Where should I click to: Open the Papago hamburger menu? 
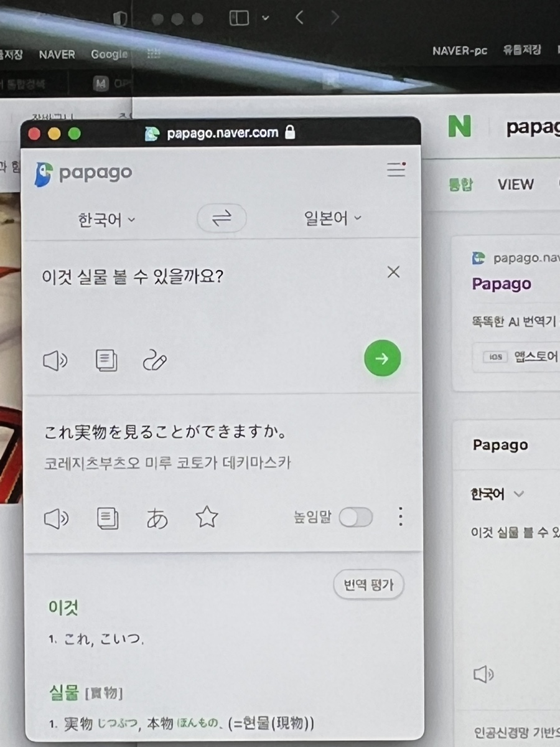click(396, 169)
